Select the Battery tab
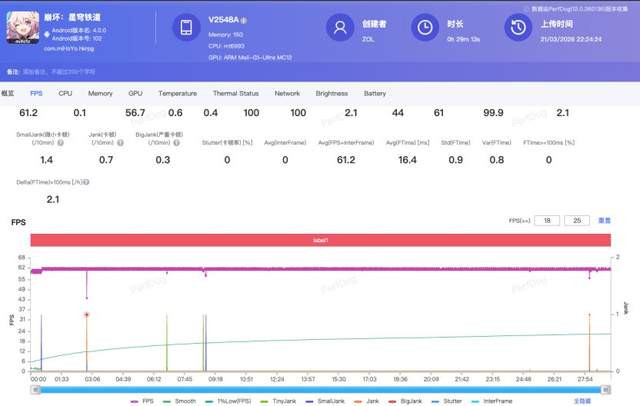Screen dimensions: 640x406 375,93
